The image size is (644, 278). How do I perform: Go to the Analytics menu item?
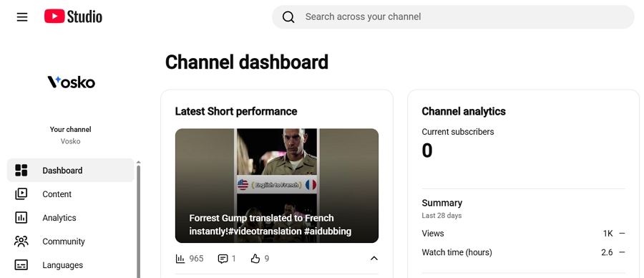[59, 218]
